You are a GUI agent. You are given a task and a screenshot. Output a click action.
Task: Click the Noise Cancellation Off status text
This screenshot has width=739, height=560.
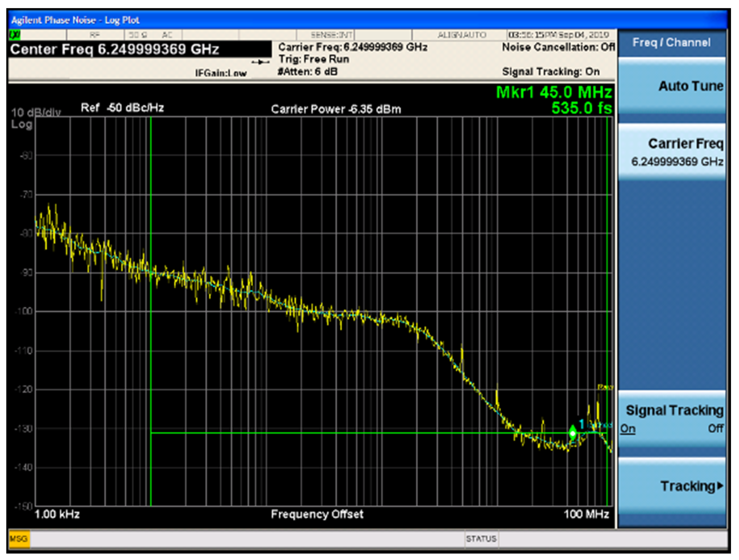558,47
